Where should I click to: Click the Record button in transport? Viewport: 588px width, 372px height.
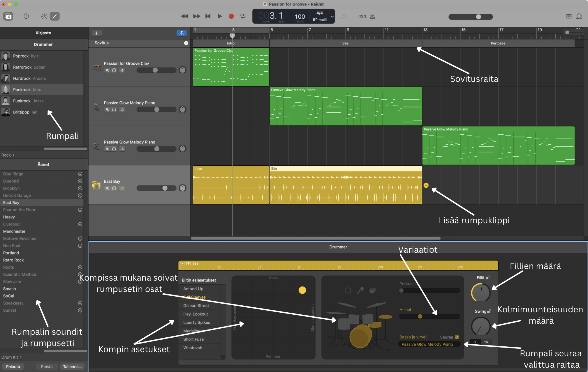click(x=231, y=16)
